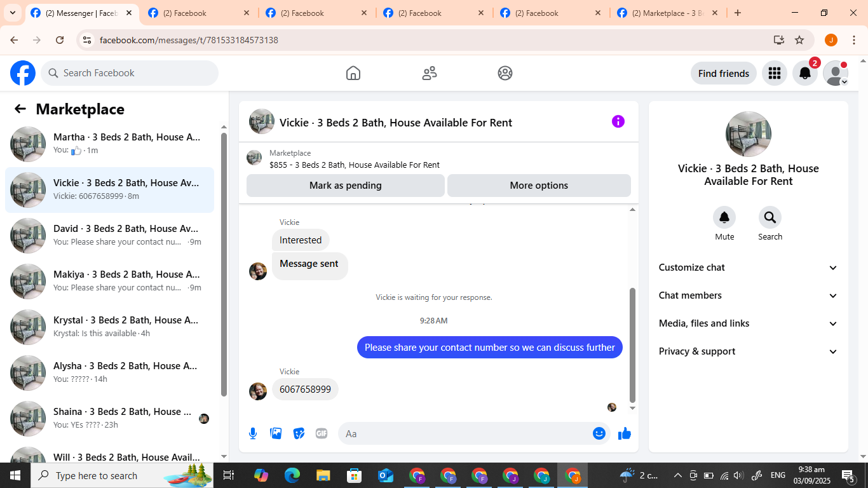Click the Interested message bubble
868x488 pixels.
pos(301,240)
